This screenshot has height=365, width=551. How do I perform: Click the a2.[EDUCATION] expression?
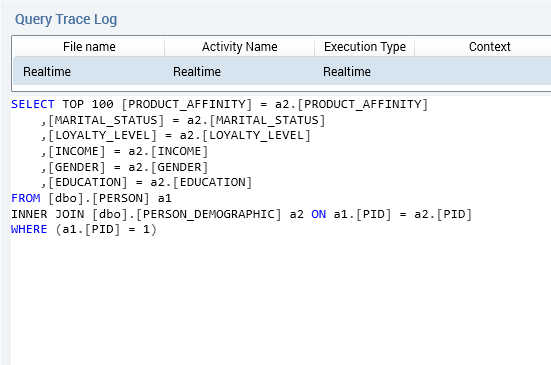[201, 182]
